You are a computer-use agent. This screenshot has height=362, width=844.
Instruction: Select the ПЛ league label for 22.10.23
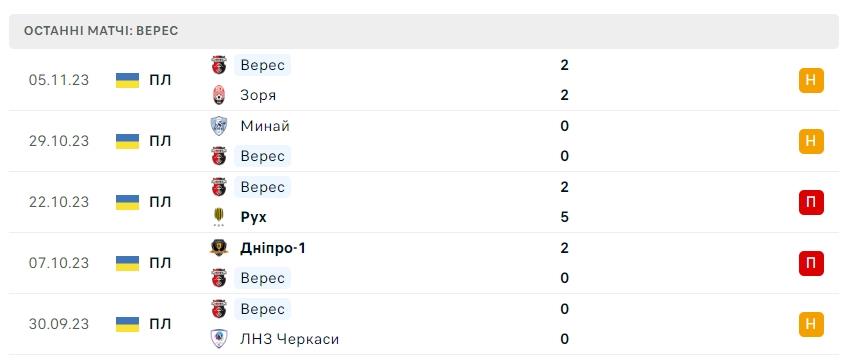(160, 202)
